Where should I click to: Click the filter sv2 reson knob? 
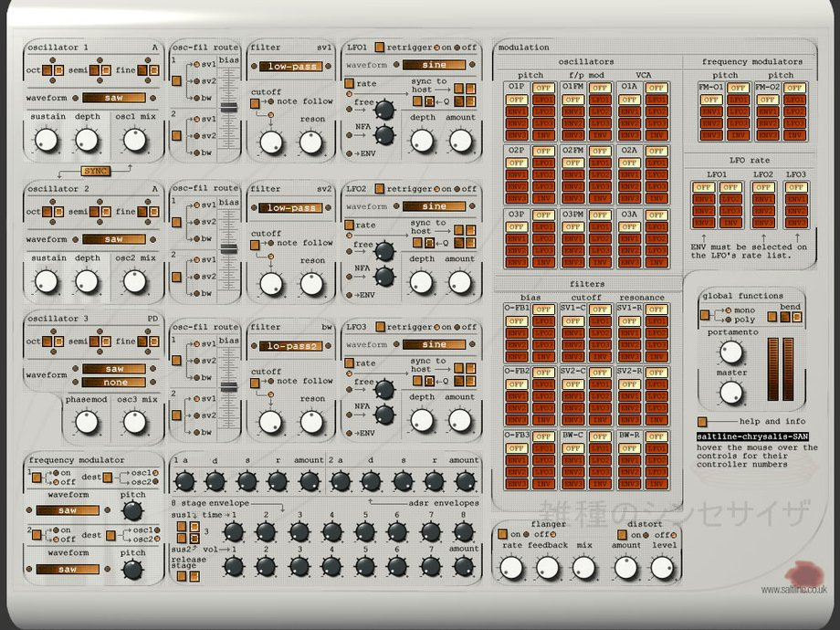pos(312,283)
